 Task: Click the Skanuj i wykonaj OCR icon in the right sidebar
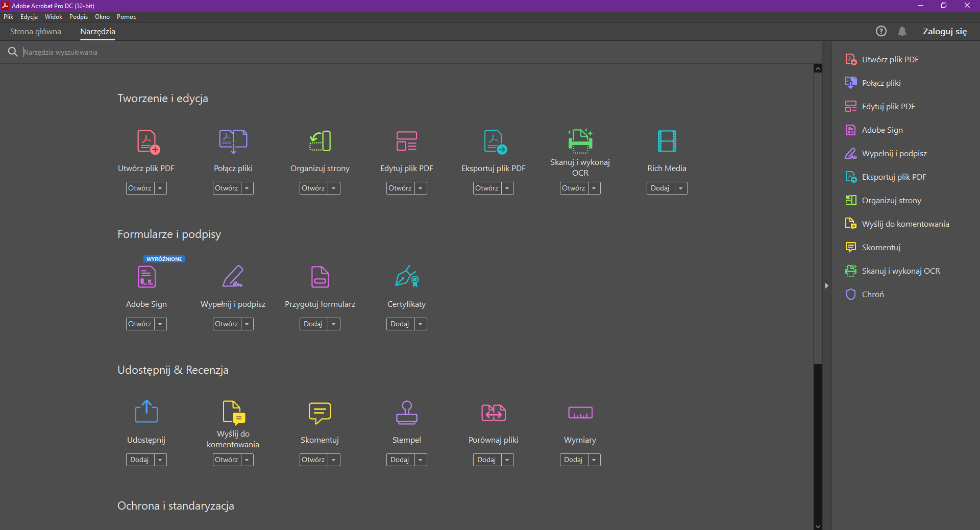(851, 271)
